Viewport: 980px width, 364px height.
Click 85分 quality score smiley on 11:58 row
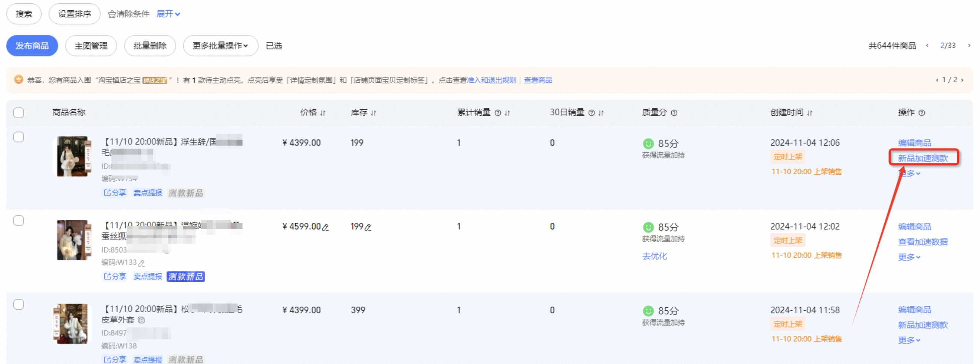[x=648, y=311]
